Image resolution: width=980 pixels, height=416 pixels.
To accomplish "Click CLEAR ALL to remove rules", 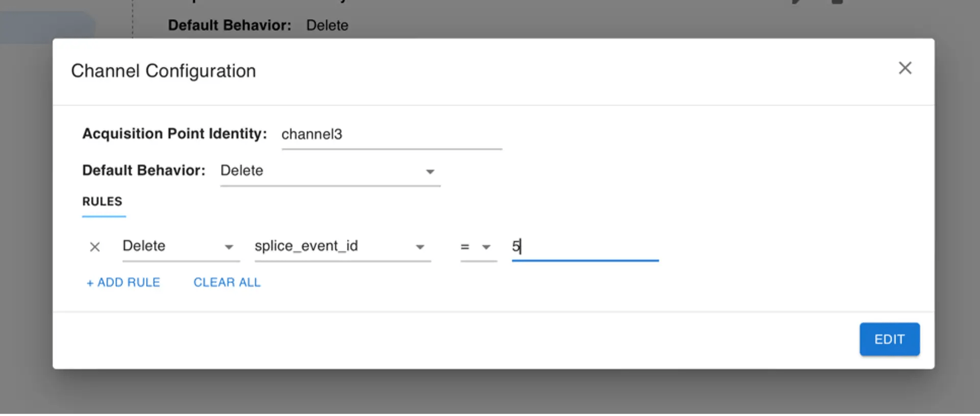I will 227,282.
